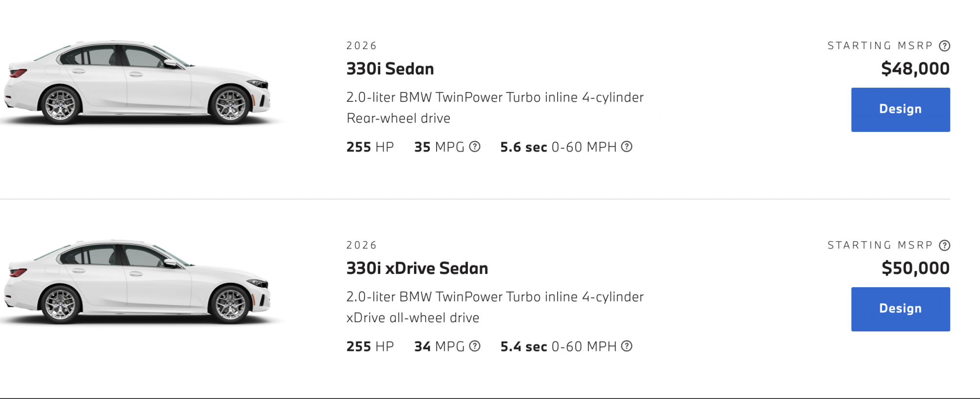Click the xDrive all-wheel drive description text
Viewport: 980px width, 399px height.
tap(413, 318)
